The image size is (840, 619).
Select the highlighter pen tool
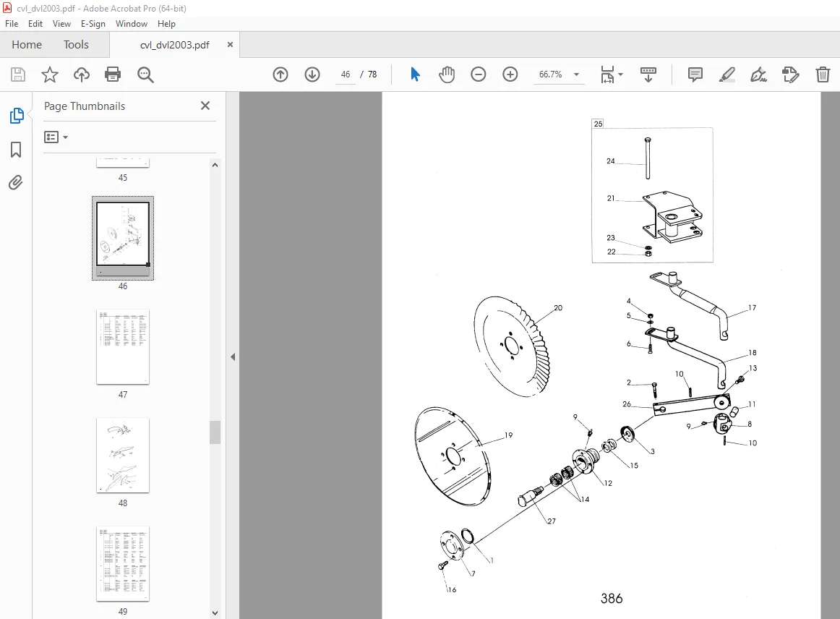coord(727,74)
